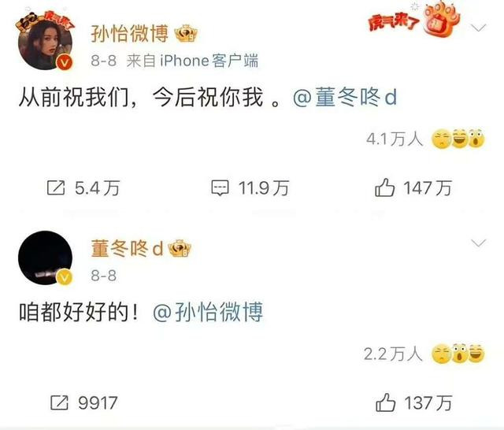Open comments icon showing 11.9万
The image size is (504, 430).
[220, 188]
